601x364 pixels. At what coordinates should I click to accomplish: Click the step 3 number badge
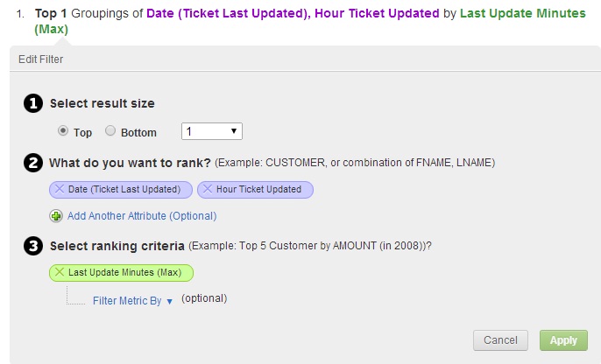[33, 246]
